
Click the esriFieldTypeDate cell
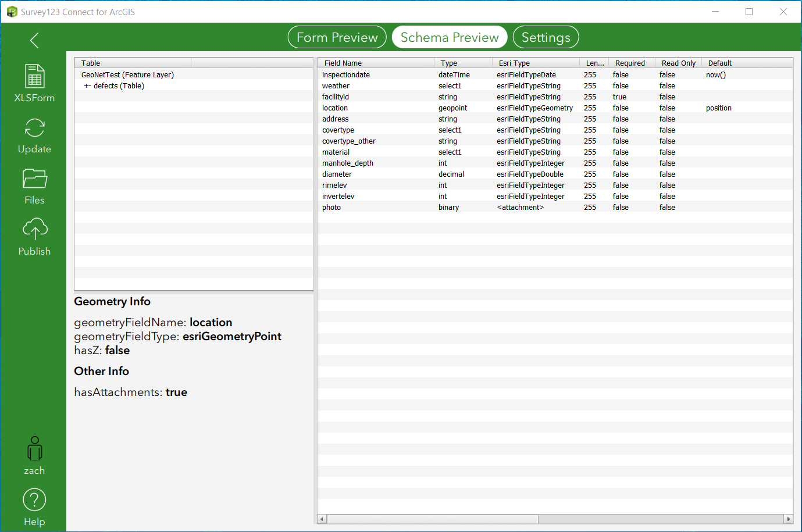[526, 74]
